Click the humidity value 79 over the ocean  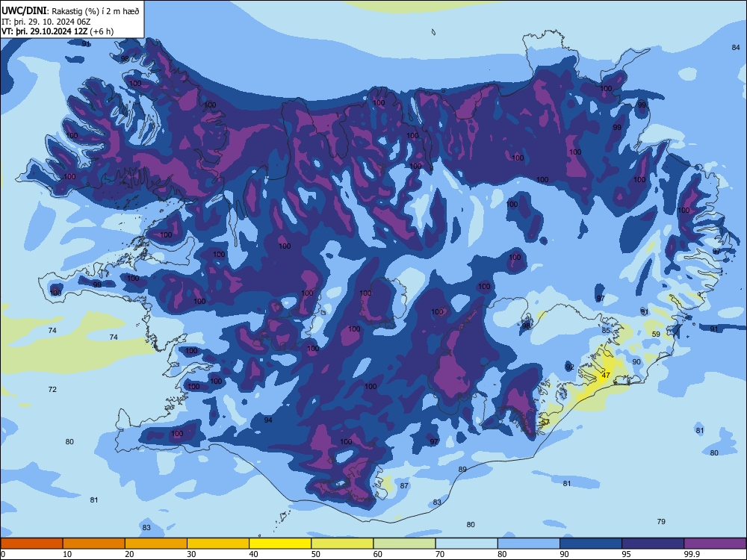661,521
